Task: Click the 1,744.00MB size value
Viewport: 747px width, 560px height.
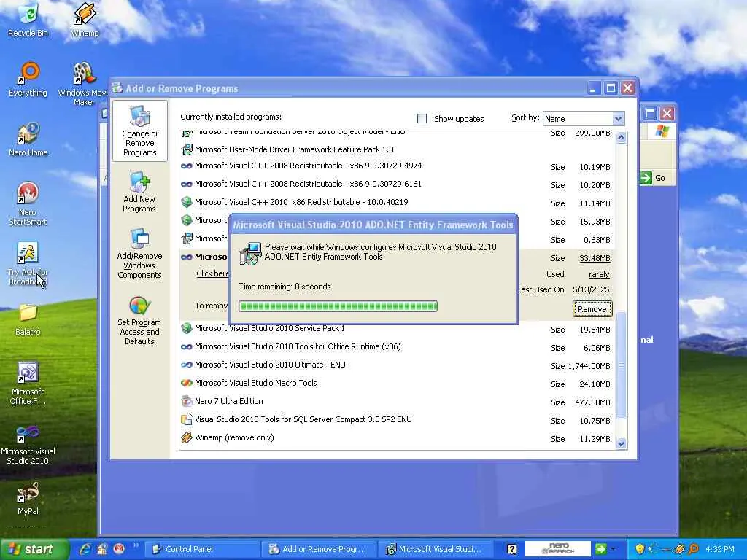Action: pyautogui.click(x=589, y=366)
